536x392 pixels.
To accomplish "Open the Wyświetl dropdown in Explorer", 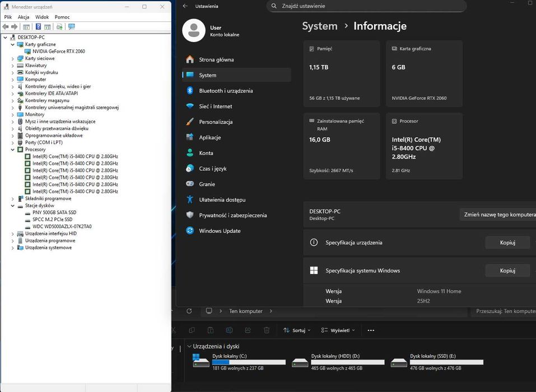I will point(338,330).
